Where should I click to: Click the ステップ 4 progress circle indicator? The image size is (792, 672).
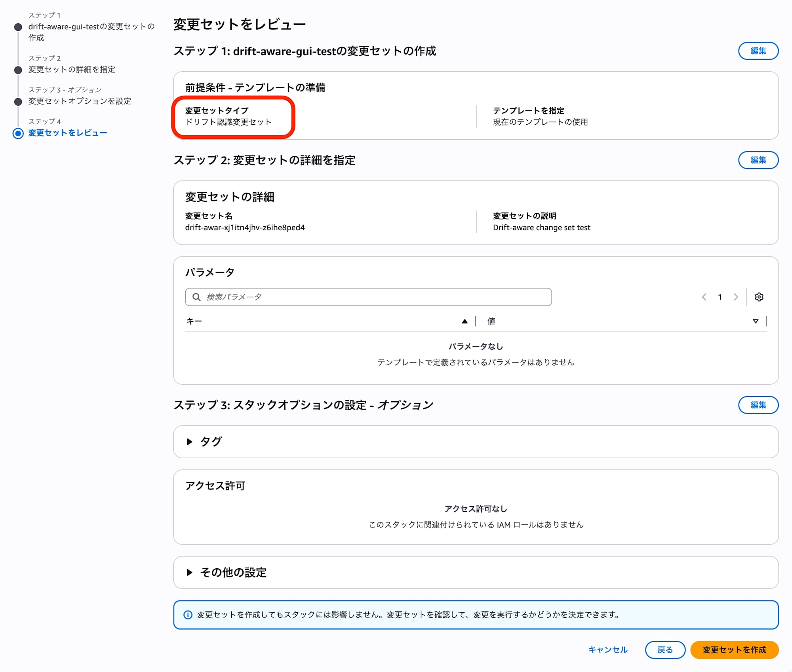tap(17, 133)
